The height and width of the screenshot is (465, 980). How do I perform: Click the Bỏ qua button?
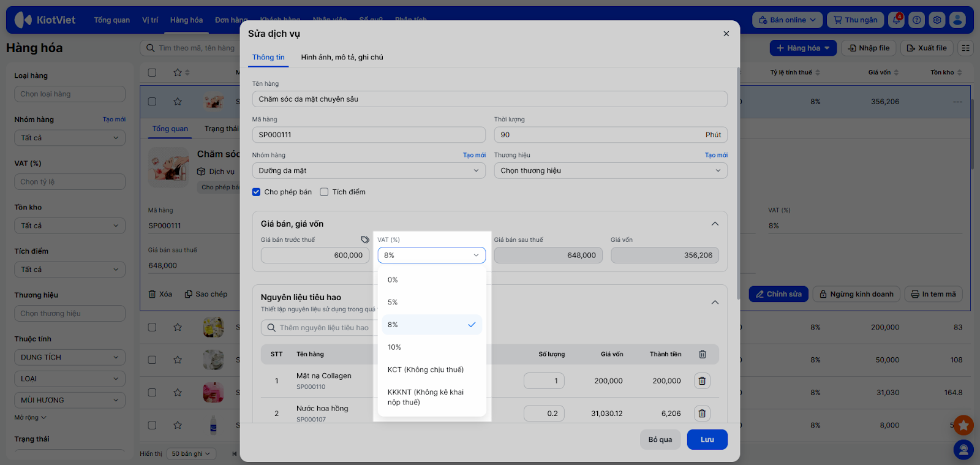click(660, 439)
